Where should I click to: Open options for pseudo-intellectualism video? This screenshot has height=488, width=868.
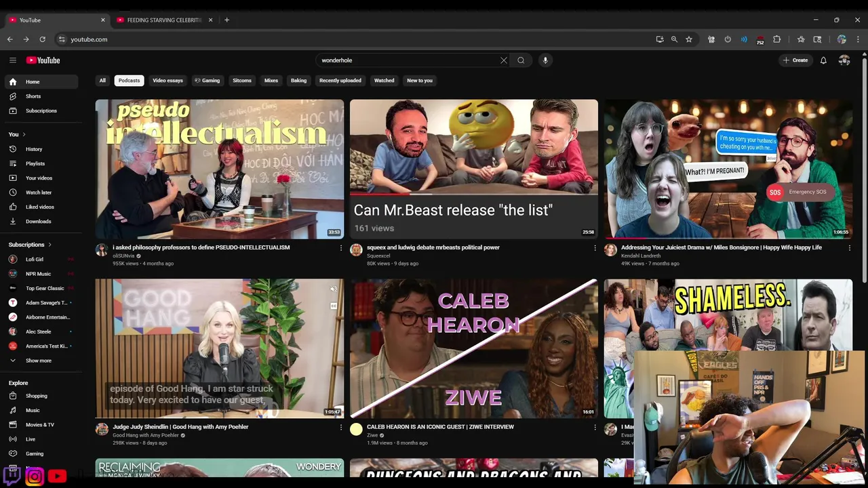click(x=340, y=248)
